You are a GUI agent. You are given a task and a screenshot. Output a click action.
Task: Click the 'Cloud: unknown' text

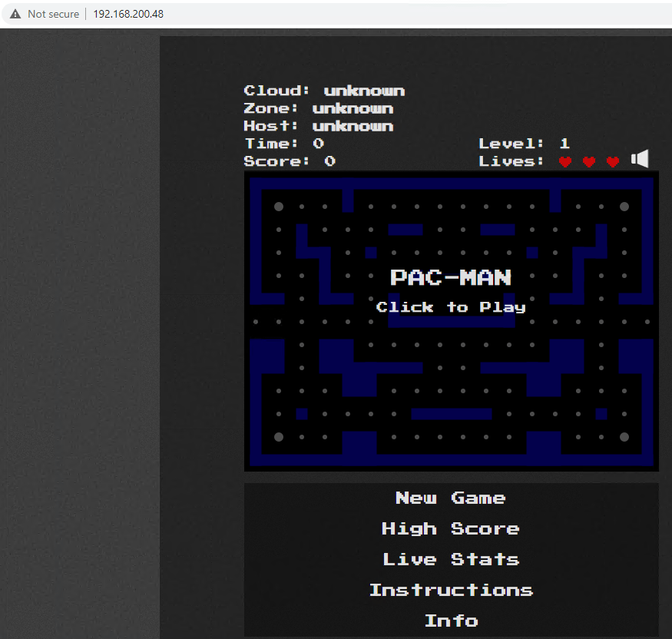pyautogui.click(x=324, y=91)
